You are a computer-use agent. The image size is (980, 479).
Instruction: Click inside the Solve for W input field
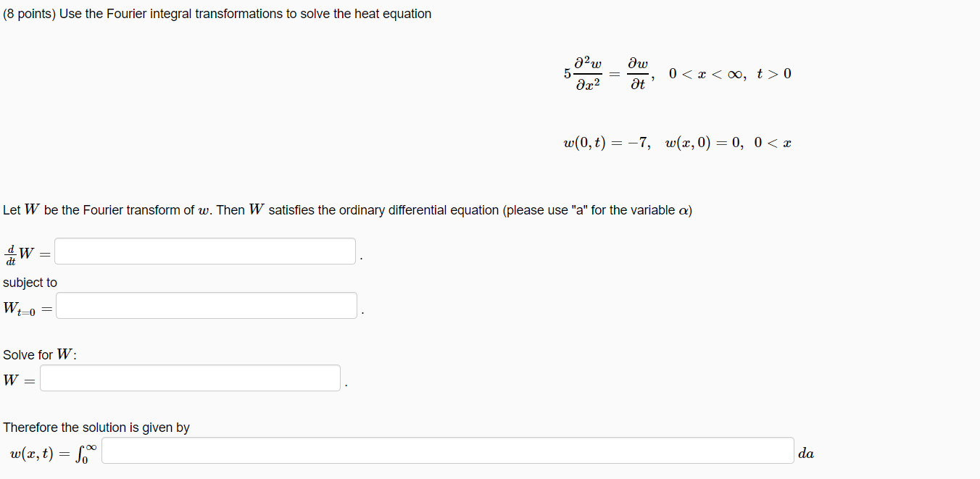[x=190, y=378]
